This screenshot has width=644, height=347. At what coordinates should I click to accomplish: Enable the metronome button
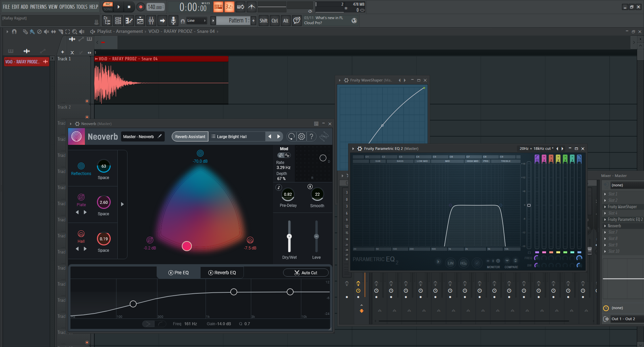click(x=252, y=7)
